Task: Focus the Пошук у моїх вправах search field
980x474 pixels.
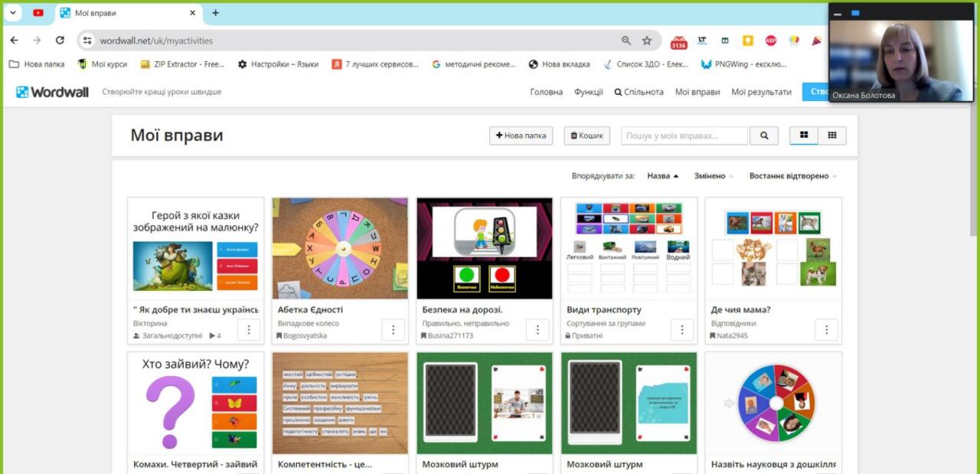Action: 684,136
